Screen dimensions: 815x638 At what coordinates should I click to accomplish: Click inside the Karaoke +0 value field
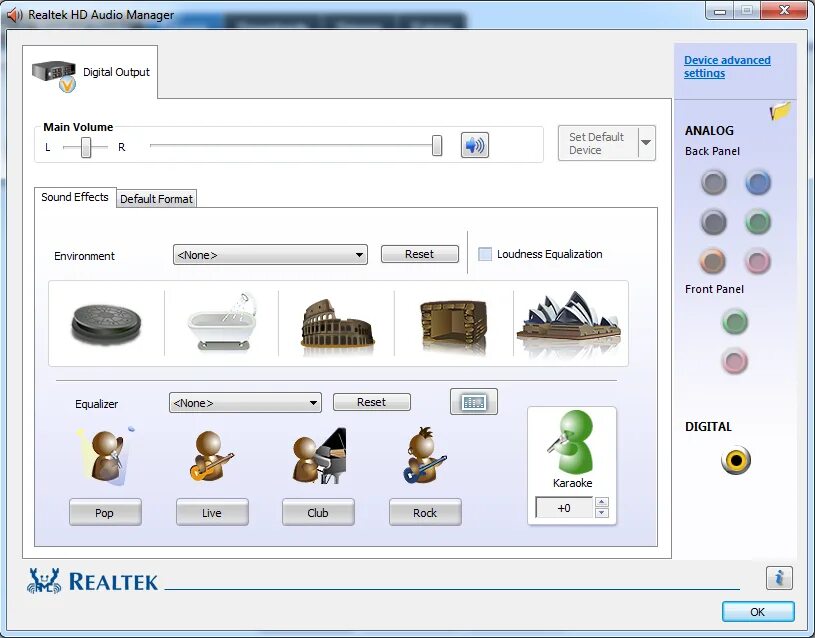click(564, 508)
